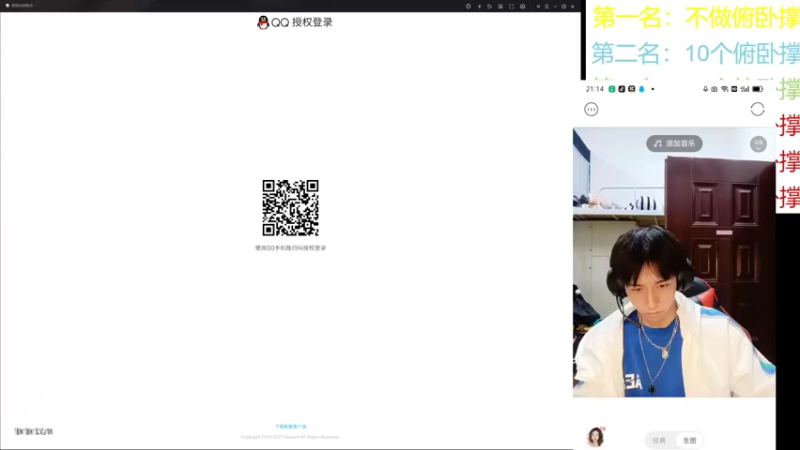This screenshot has width=800, height=450.
Task: Click the Wi-Fi status icon
Action: [724, 89]
